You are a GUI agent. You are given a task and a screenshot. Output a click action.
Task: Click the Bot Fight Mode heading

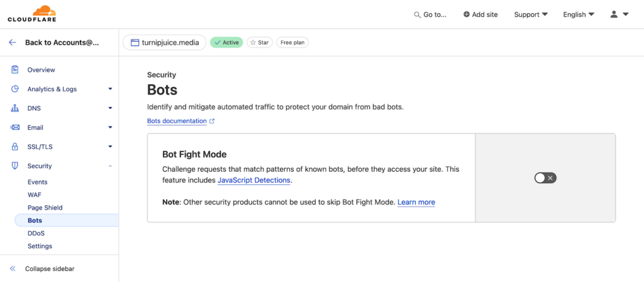pyautogui.click(x=195, y=155)
